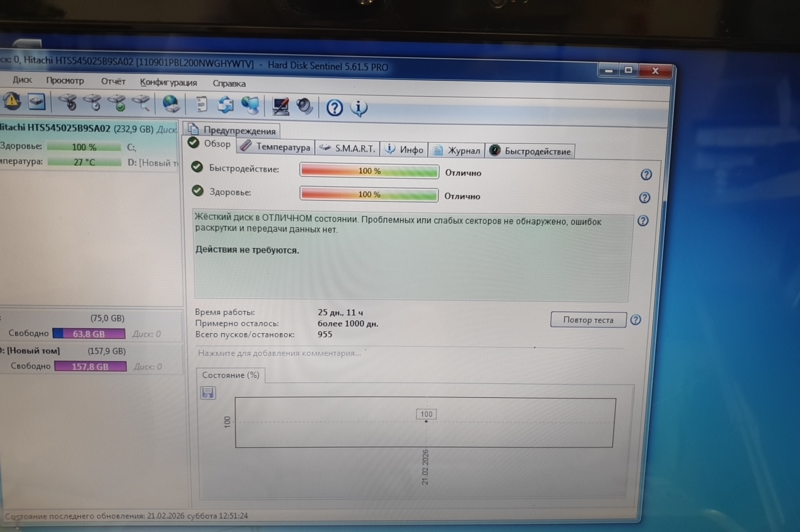Screen dimensions: 800x532
Task: Click the monitor with screwdriver configuration icon
Action: 280,106
